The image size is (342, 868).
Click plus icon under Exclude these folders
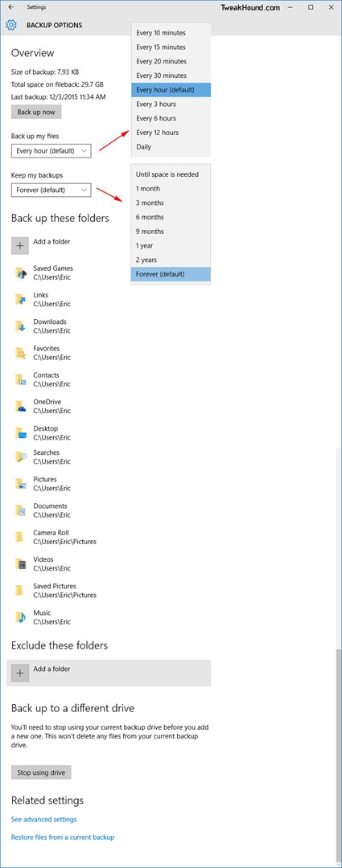[20, 674]
